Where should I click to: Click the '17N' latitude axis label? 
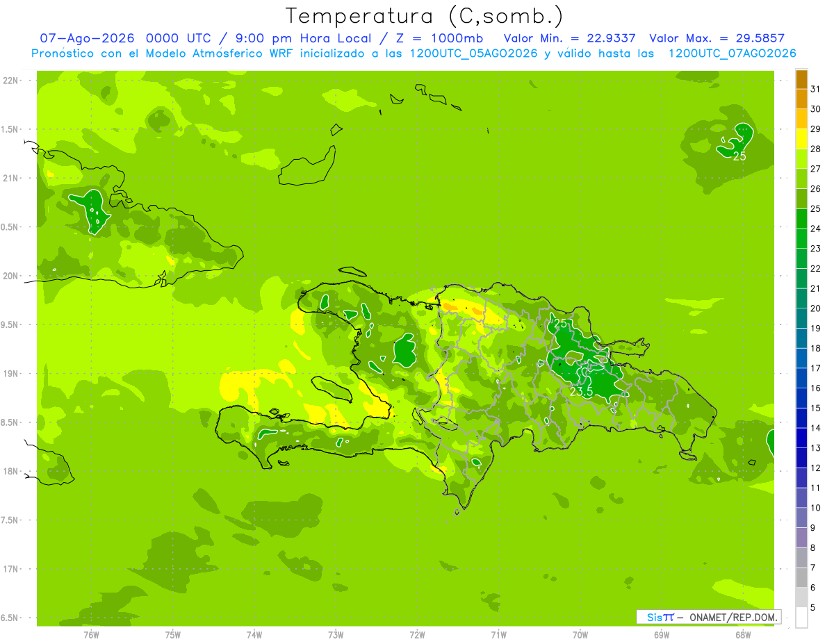10,569
